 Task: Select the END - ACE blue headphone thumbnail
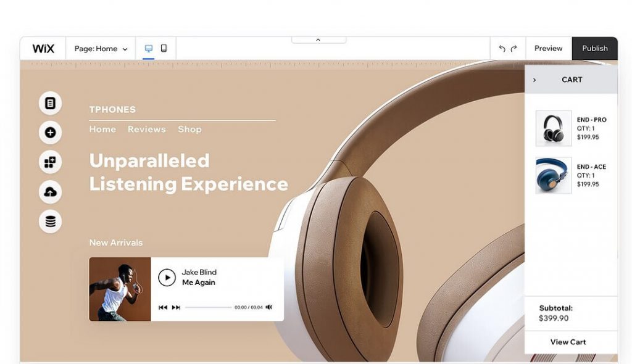click(554, 175)
